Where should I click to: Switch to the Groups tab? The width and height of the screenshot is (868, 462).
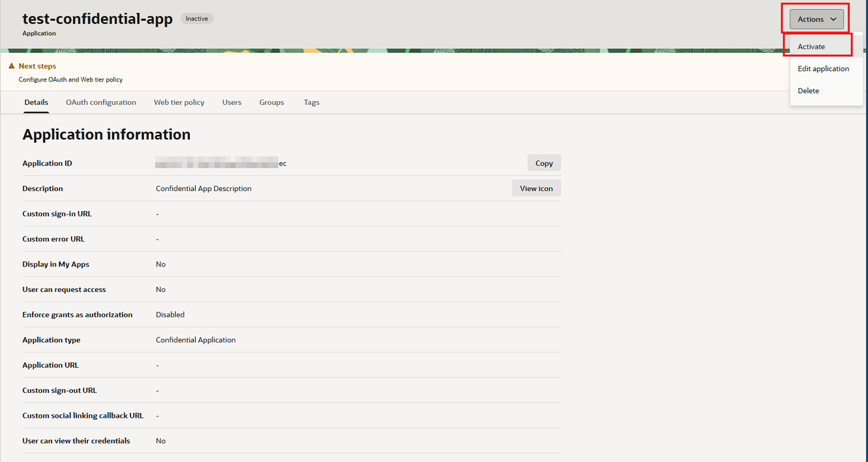pos(271,102)
